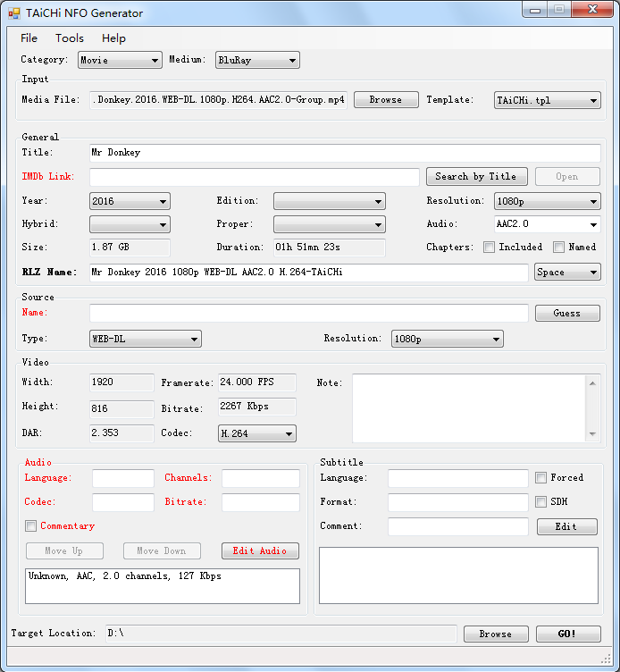The height and width of the screenshot is (672, 620).
Task: Click the Duration field 01h 51mn 23s
Action: [x=330, y=248]
